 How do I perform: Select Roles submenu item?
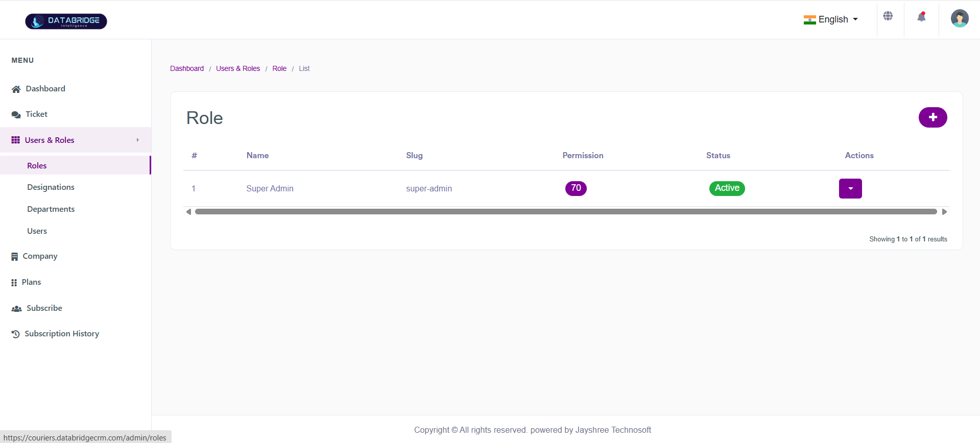pos(76,165)
